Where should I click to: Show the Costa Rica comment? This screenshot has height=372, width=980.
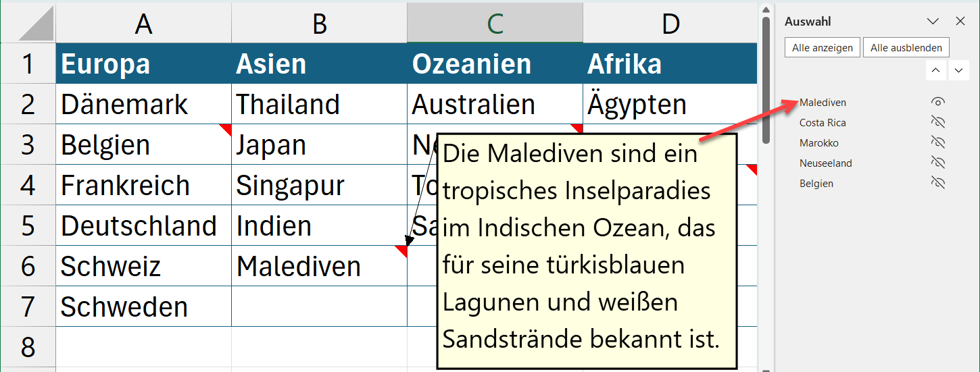[x=937, y=123]
